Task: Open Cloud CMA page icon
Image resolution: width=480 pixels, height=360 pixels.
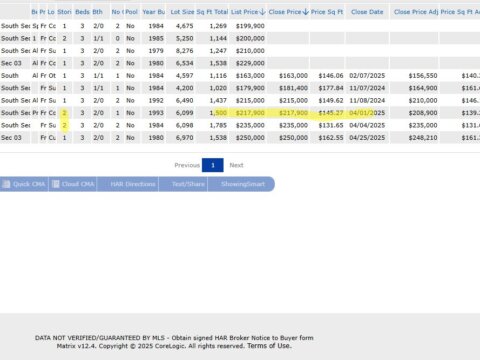Action: (56, 184)
